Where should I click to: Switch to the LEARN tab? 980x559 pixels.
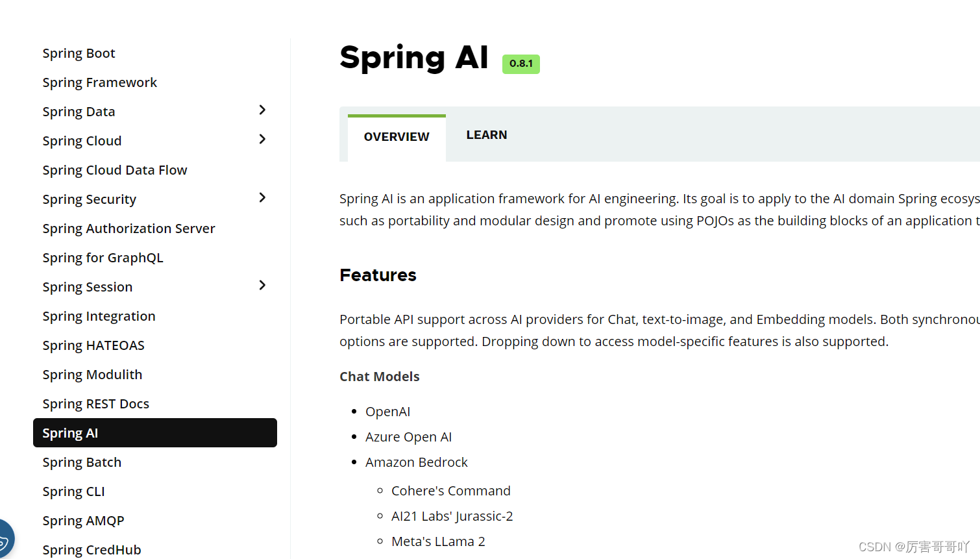click(x=487, y=135)
